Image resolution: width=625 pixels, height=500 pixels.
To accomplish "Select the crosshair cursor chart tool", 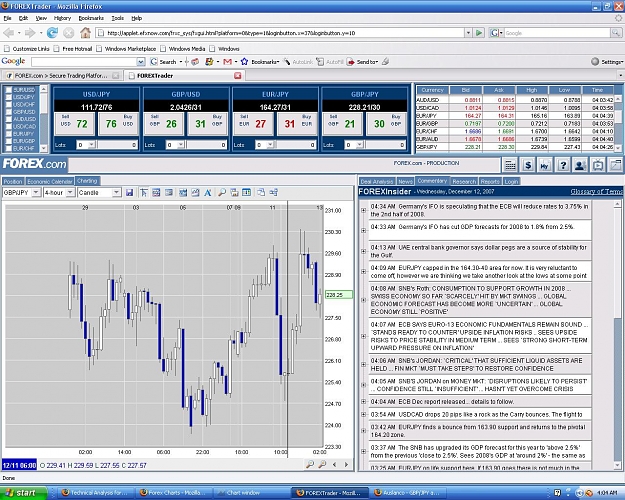I will point(143,193).
